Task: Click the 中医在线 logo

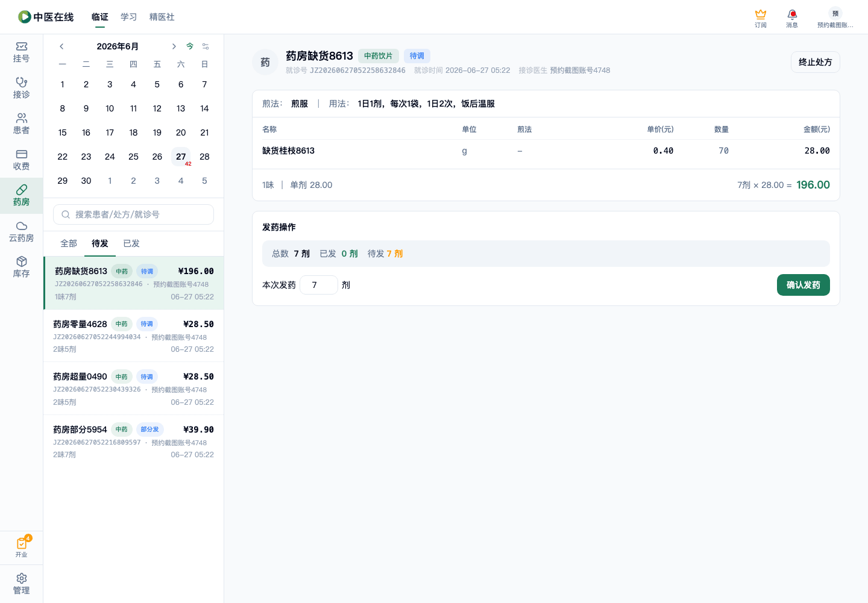Action: 46,17
